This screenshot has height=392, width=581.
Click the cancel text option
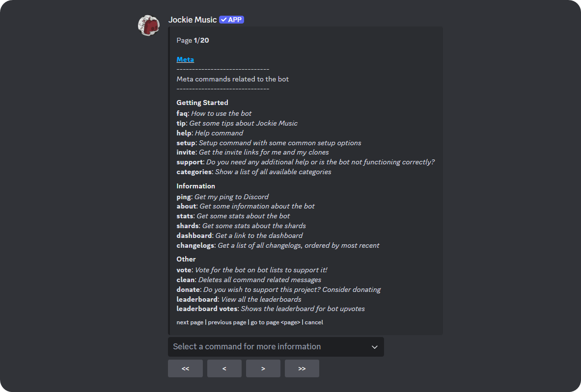[x=314, y=322]
